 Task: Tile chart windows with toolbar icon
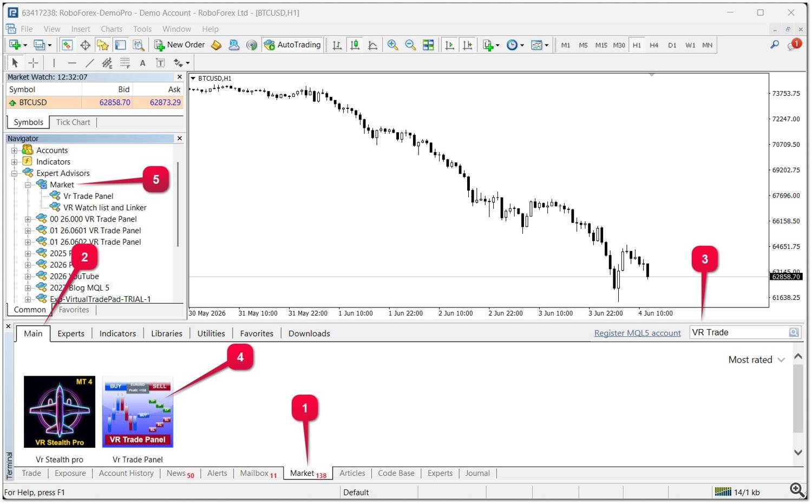pyautogui.click(x=428, y=45)
